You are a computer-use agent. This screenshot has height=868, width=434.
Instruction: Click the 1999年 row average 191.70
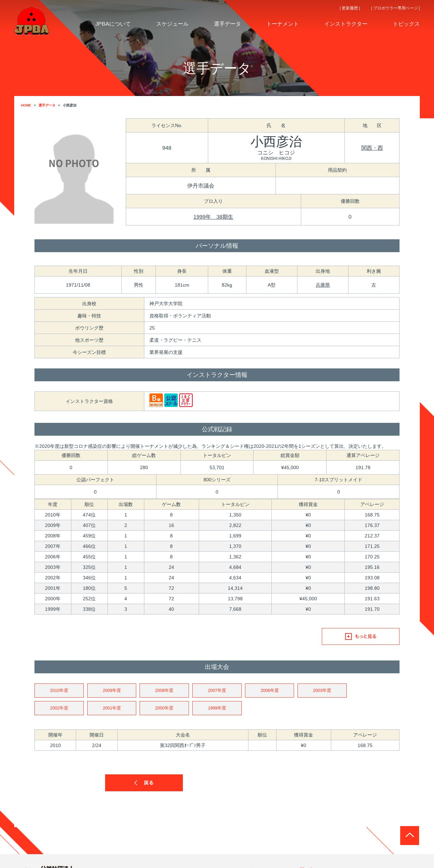coord(372,609)
